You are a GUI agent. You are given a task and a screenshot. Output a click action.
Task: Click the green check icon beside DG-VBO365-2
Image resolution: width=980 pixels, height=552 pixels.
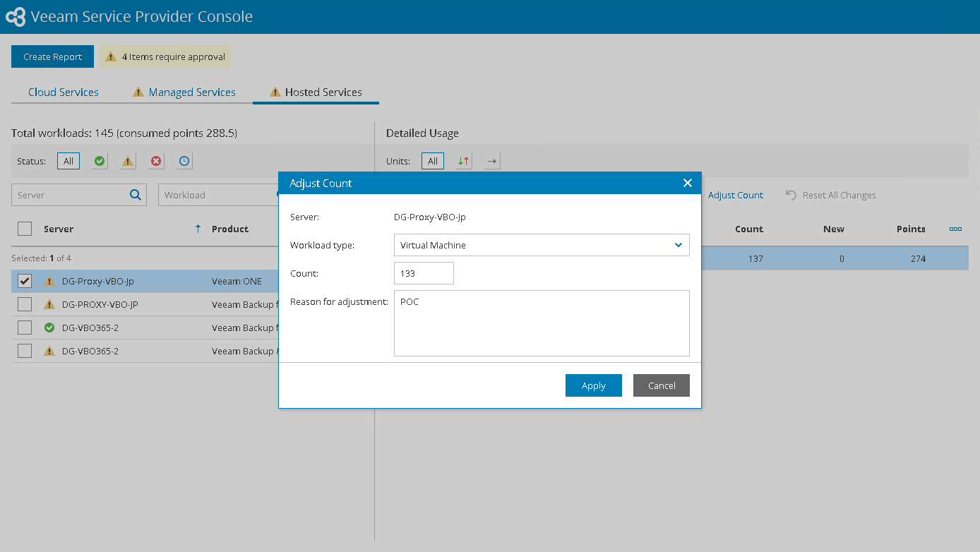pos(49,328)
